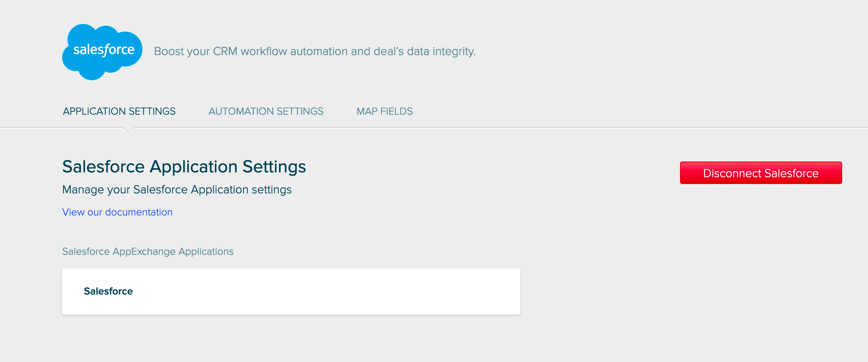Click the "Salesforce AppExchange Applications" section label
The height and width of the screenshot is (362, 868).
148,251
